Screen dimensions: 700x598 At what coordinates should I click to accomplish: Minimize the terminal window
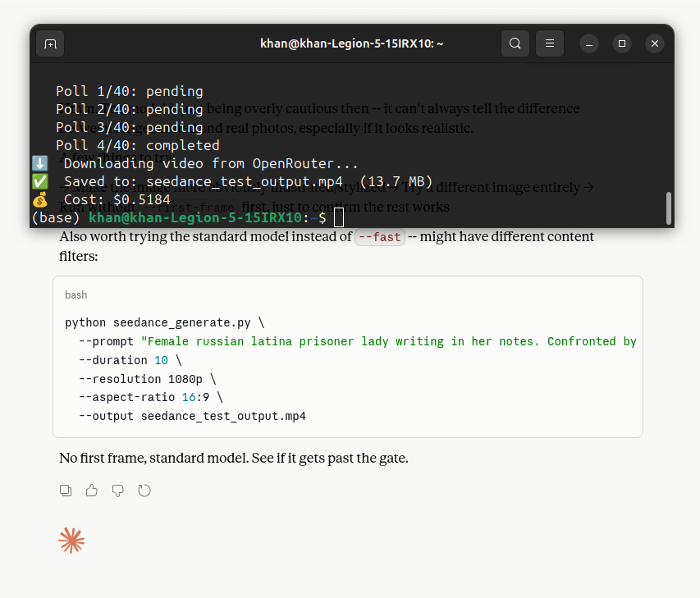(x=589, y=43)
